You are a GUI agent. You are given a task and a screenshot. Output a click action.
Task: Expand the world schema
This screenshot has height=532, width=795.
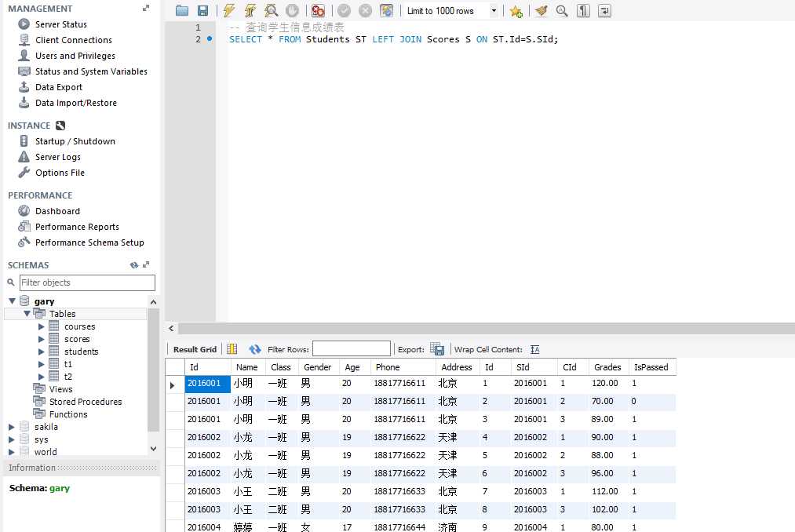(x=12, y=452)
